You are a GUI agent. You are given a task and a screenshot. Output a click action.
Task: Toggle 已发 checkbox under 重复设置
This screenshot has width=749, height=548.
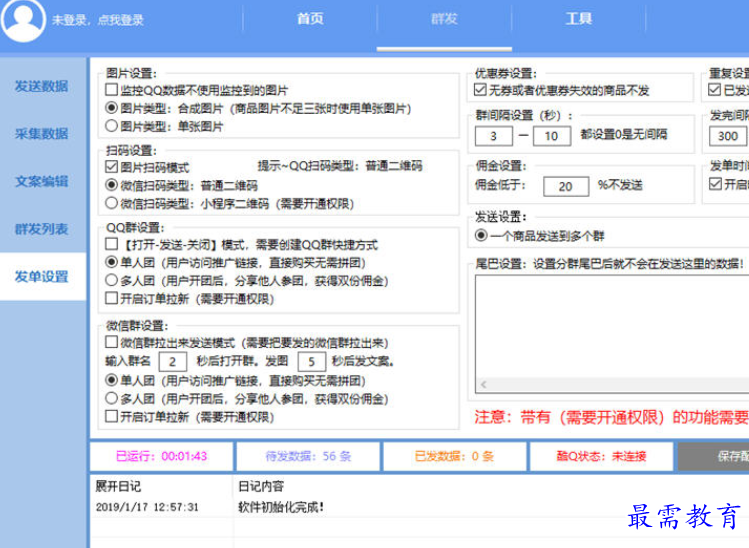pyautogui.click(x=715, y=90)
